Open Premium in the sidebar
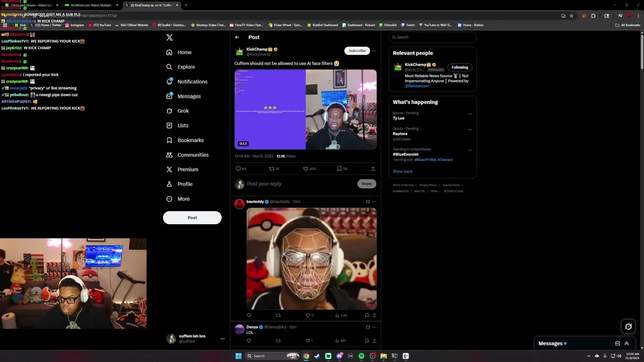This screenshot has width=644, height=362. coord(182,169)
